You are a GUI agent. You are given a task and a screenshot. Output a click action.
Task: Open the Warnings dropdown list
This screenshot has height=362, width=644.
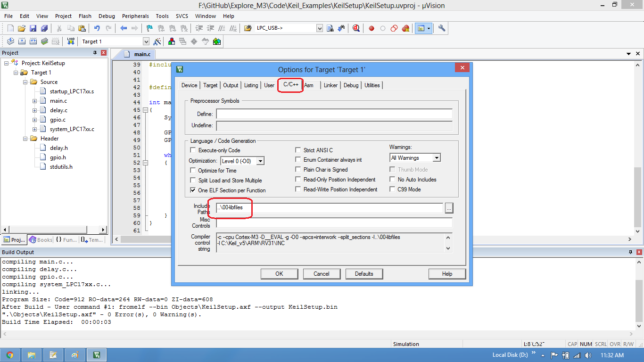point(437,158)
